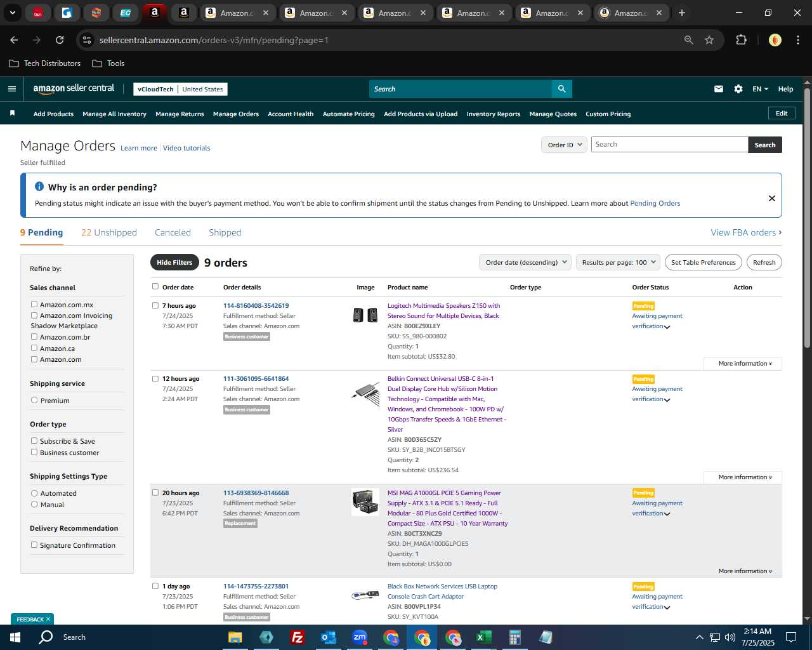Click the Set Table Preferences button
This screenshot has width=812, height=650.
point(704,262)
